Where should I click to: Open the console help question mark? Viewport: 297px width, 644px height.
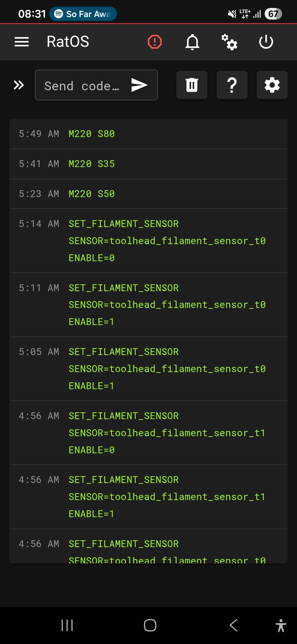[232, 85]
